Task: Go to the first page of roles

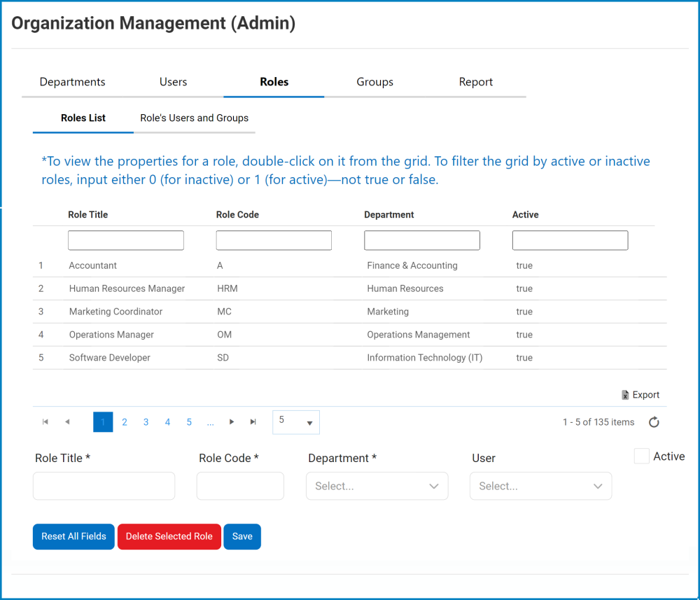Action: pyautogui.click(x=45, y=422)
